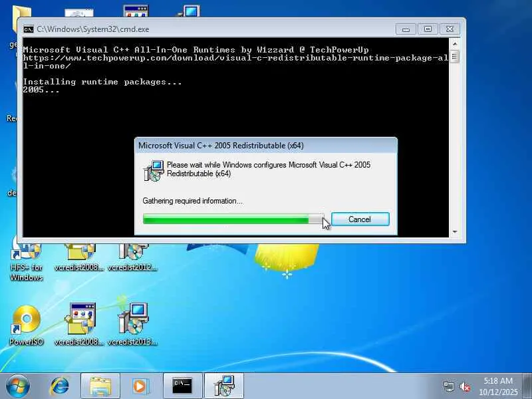
Task: Click the cmd.exe scrollbar up arrow
Action: coord(455,44)
